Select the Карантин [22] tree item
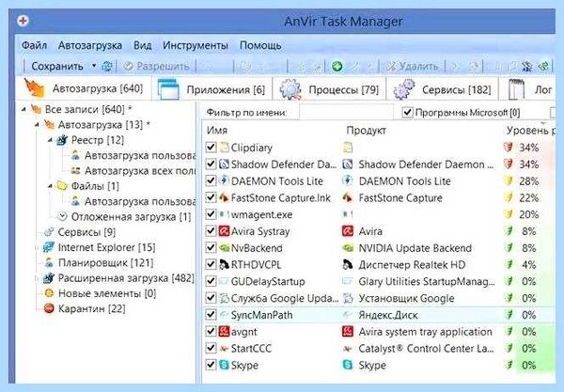 coord(92,308)
